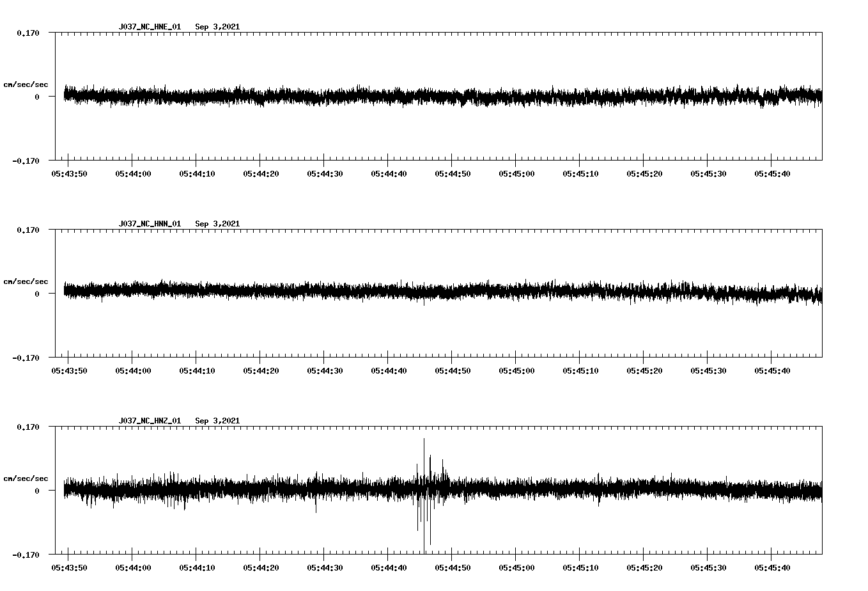
Task: Pick the 05:45:00 time under HNZ plot
Action: 516,568
